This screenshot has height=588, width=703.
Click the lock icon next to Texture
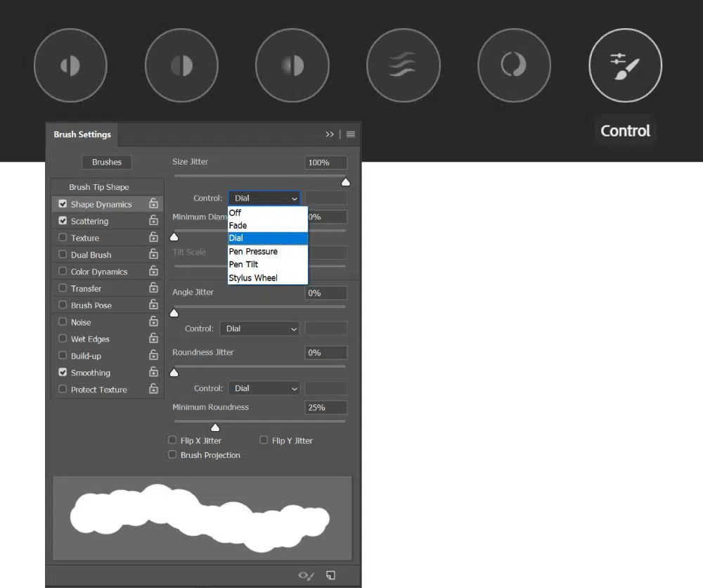pyautogui.click(x=153, y=238)
